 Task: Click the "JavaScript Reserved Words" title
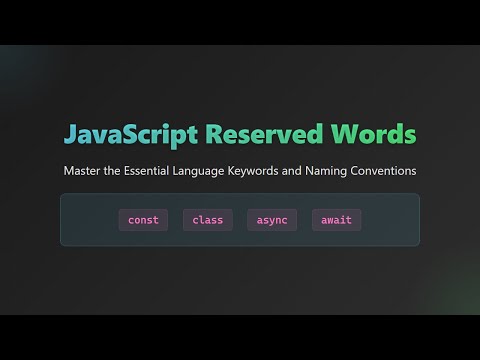click(x=240, y=135)
